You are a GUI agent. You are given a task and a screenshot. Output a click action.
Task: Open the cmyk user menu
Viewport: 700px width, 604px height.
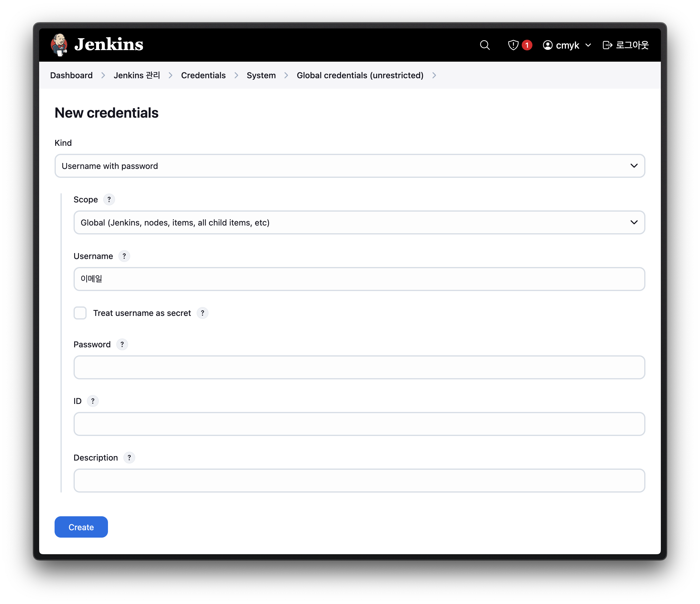pyautogui.click(x=567, y=45)
